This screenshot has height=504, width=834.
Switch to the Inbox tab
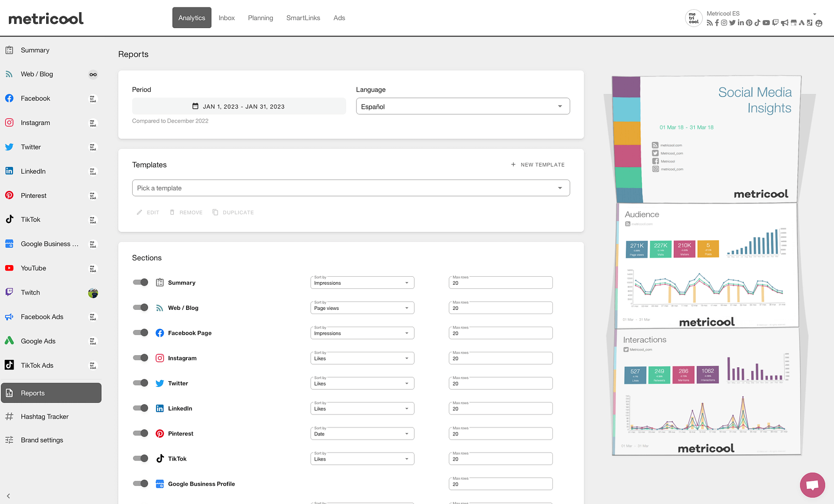click(226, 18)
